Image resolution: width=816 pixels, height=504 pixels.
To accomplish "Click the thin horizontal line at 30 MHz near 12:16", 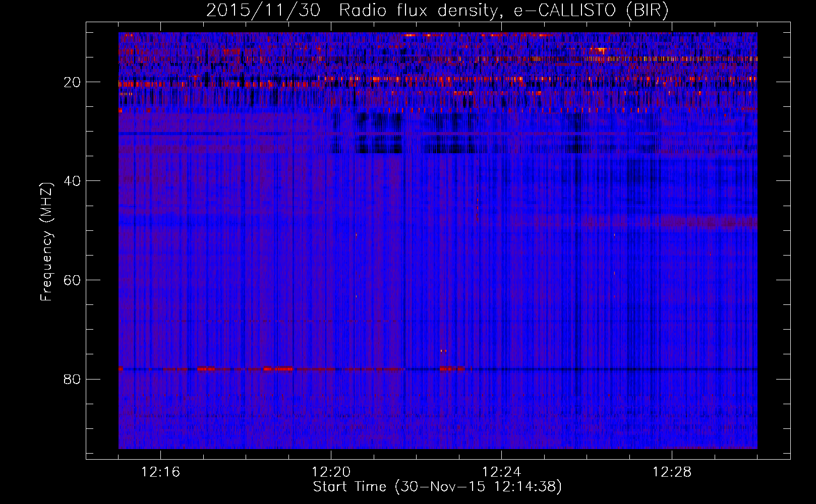I will tap(161, 134).
